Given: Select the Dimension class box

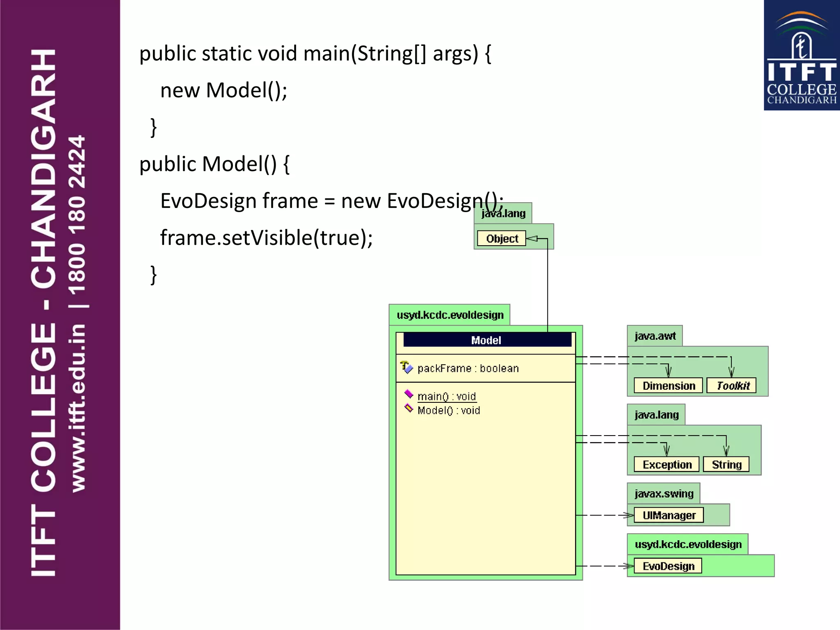Looking at the screenshot, I should point(668,386).
